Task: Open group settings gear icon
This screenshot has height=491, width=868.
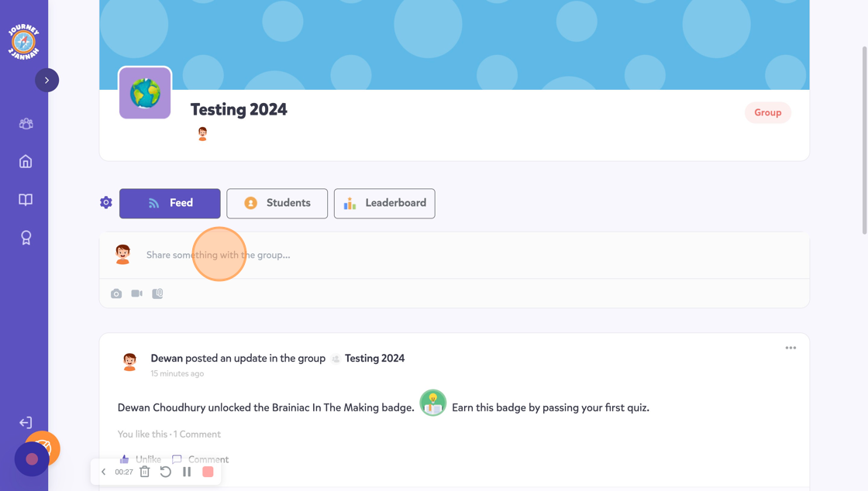Action: coord(106,203)
